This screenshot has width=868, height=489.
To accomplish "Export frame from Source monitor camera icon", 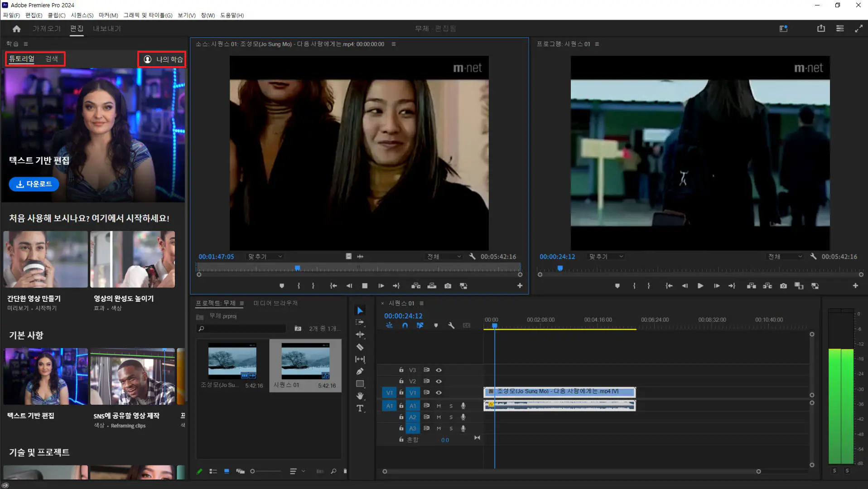I will pos(448,286).
